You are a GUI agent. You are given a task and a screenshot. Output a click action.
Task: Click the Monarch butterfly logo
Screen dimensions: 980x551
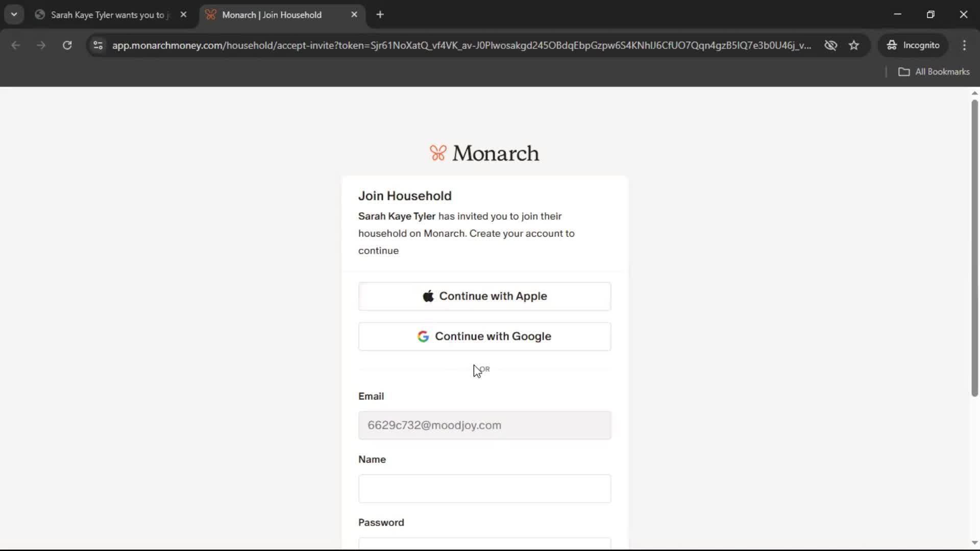438,153
